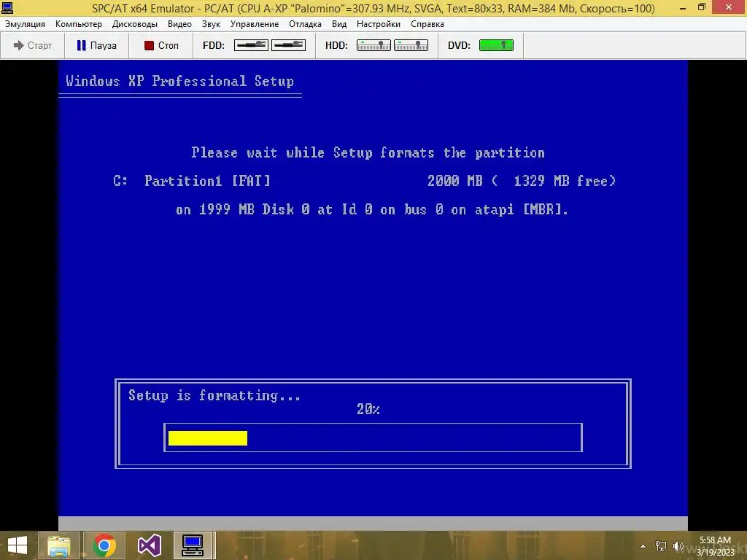Click the volume speaker tray icon
Image resolution: width=747 pixels, height=560 pixels.
(678, 546)
